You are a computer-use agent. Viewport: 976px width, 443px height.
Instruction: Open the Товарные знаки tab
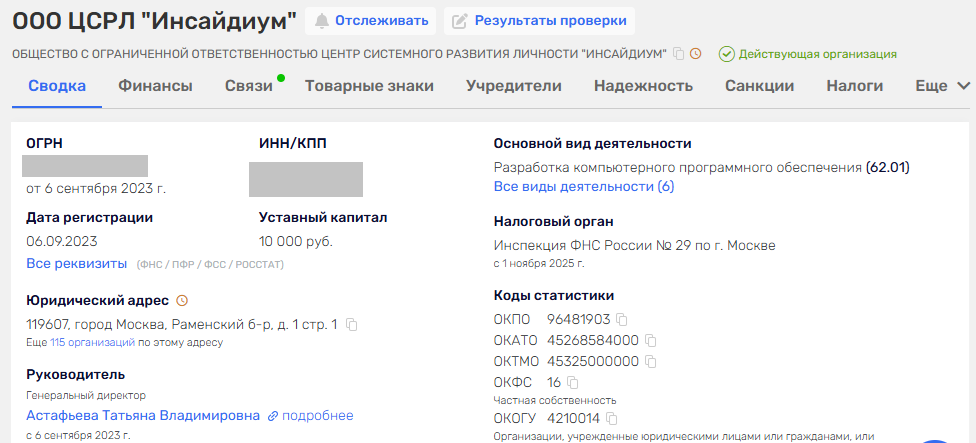(369, 86)
